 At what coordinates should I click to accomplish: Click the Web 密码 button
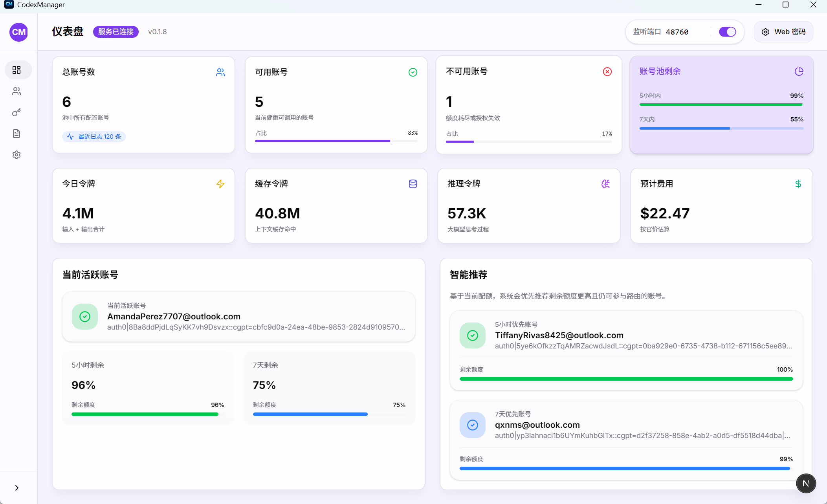[783, 32]
